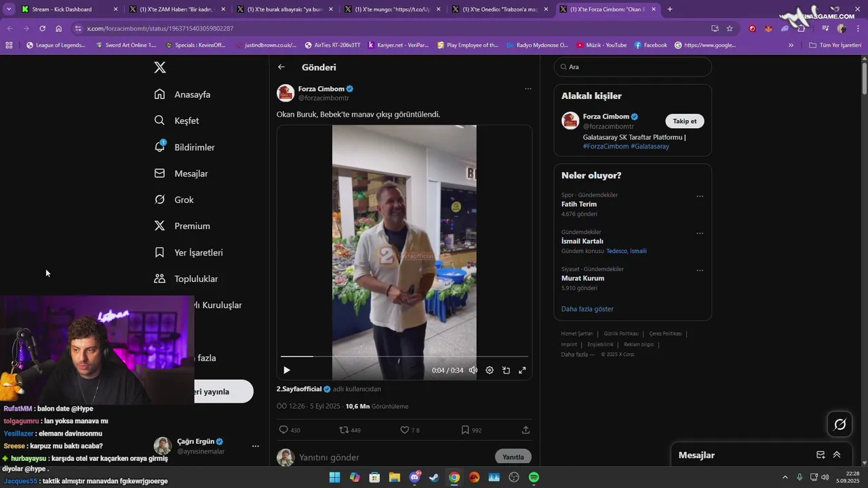The height and width of the screenshot is (488, 868).
Task: Open Yer İşaretleri bookmarks
Action: tap(189, 252)
